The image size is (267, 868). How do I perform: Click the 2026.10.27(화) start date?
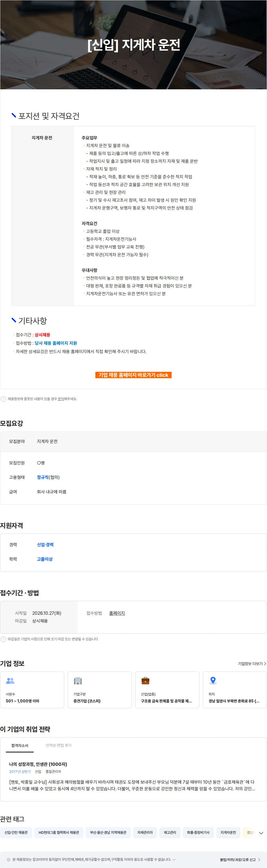point(47,613)
